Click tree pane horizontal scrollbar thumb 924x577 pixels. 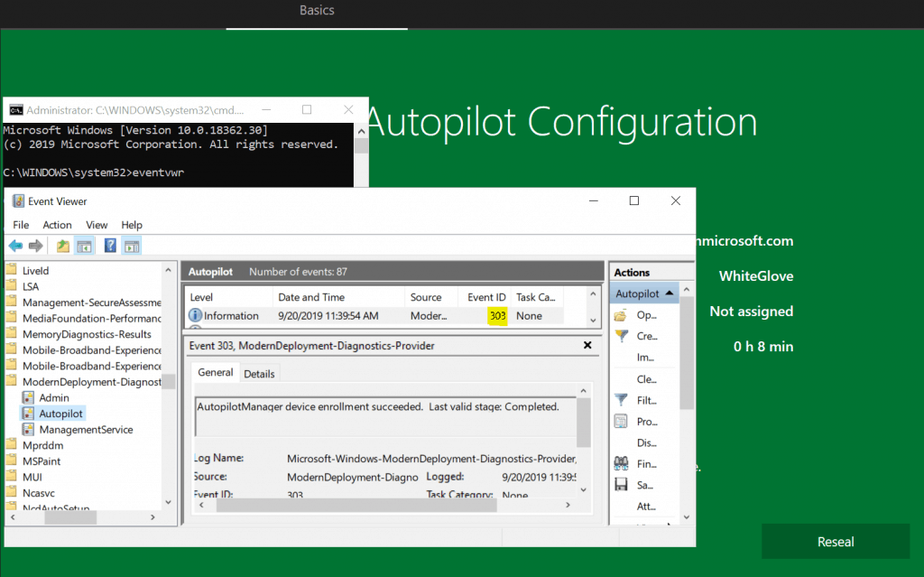click(x=70, y=517)
